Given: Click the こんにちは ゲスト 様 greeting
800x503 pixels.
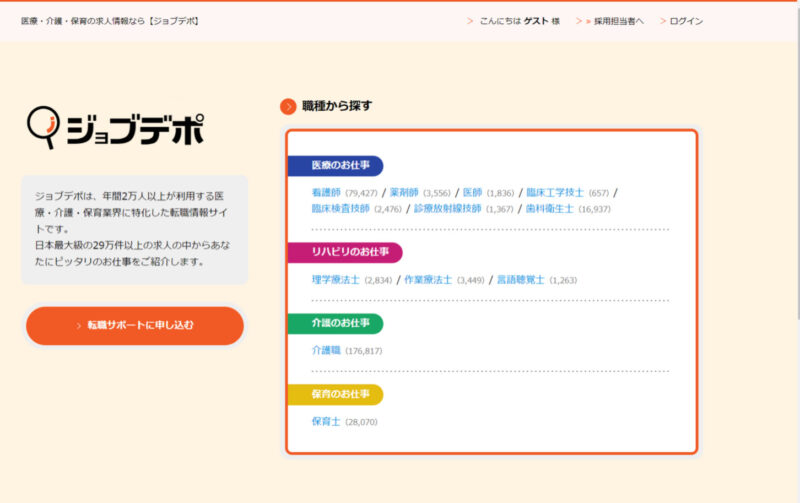Looking at the screenshot, I should coord(519,21).
